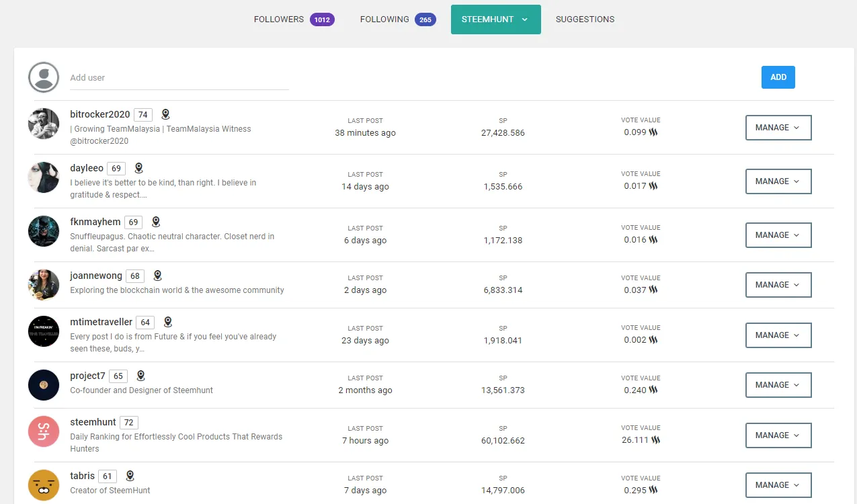Click the badge icon next to fknmayhem
The width and height of the screenshot is (857, 504).
pyautogui.click(x=156, y=222)
